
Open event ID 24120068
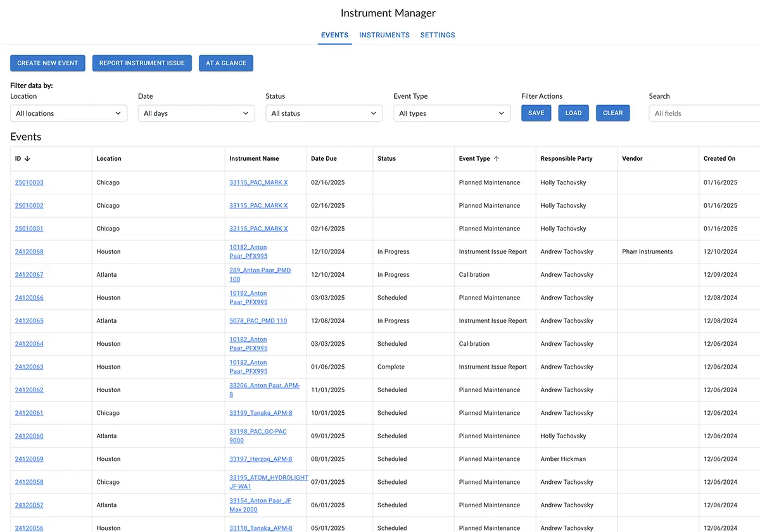coord(29,251)
